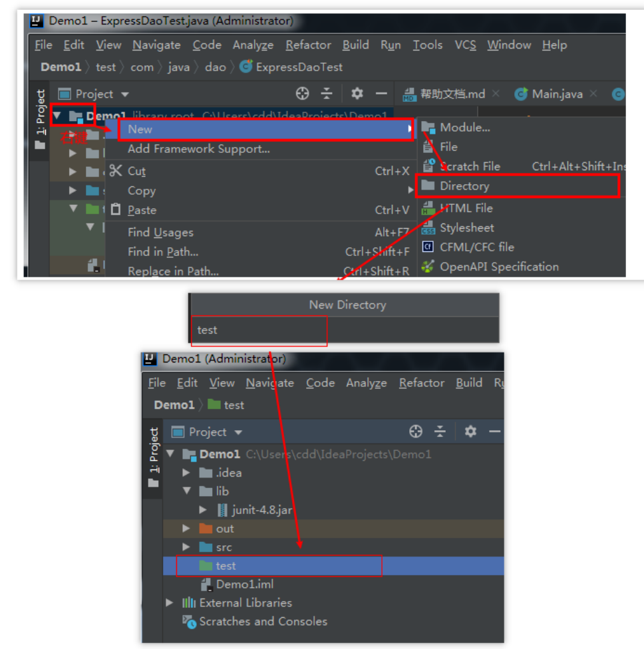The image size is (644, 649).
Task: Select File entry in New submenu
Action: point(521,147)
